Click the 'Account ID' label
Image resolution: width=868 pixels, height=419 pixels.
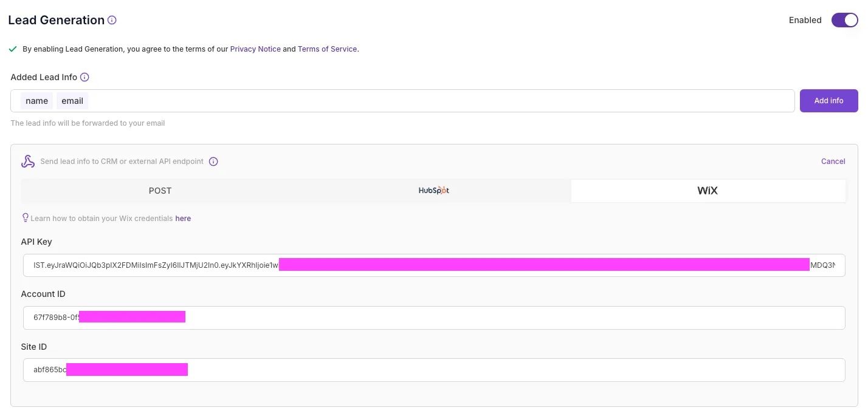pyautogui.click(x=43, y=294)
